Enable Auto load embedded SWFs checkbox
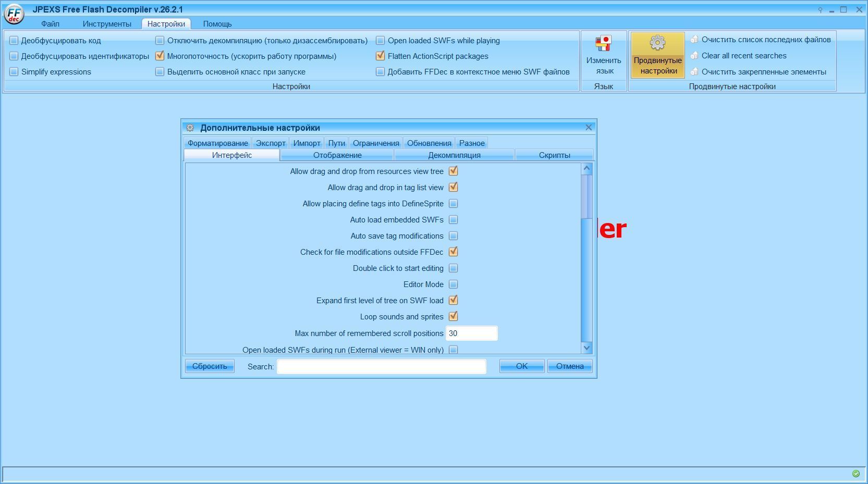868x484 pixels. tap(453, 220)
